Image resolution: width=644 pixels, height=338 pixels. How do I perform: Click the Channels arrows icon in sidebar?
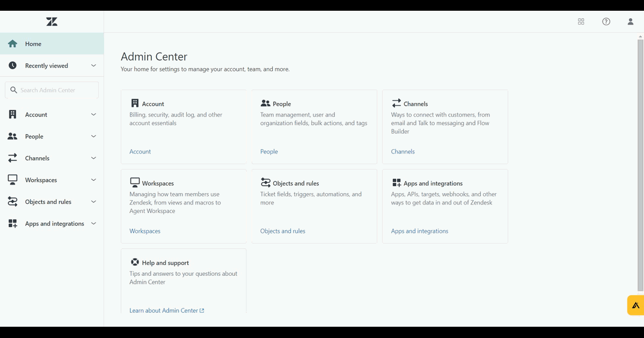tap(12, 158)
